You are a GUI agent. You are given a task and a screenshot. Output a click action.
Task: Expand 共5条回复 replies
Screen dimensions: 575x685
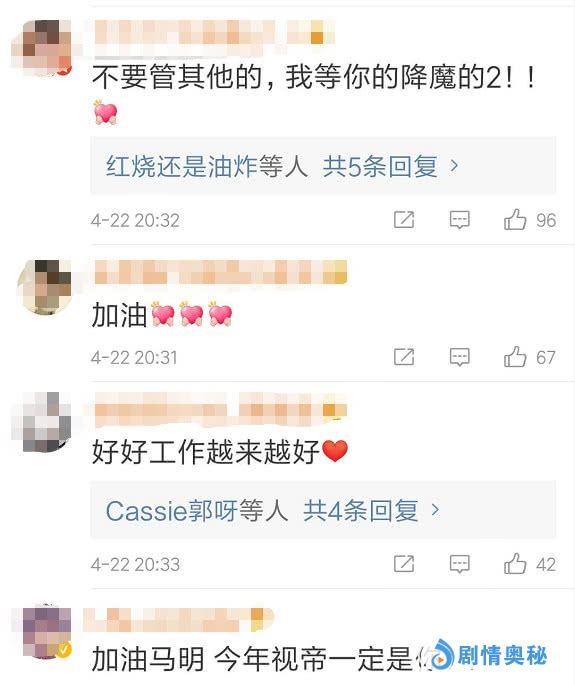[380, 166]
